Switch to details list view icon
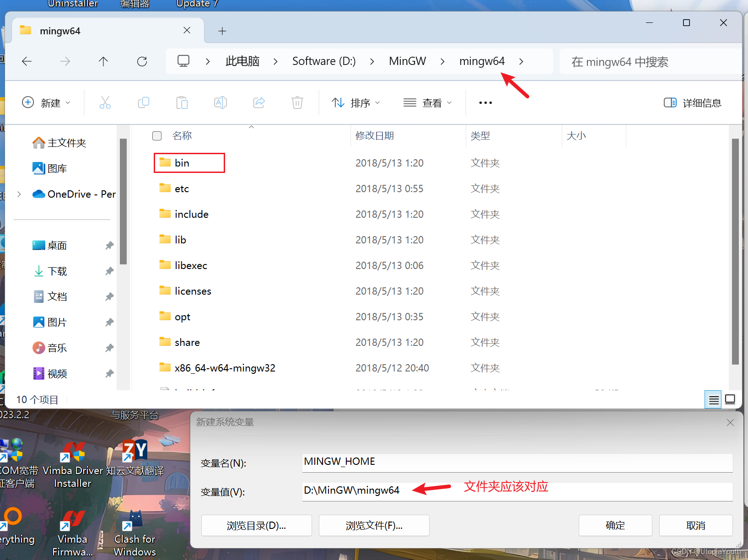 (714, 400)
